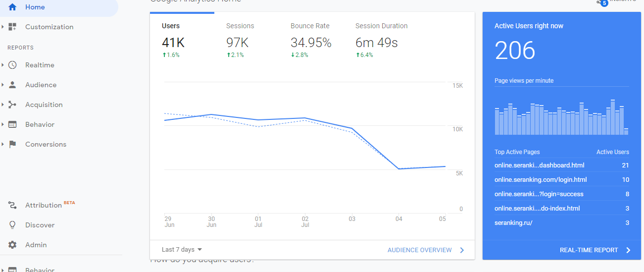This screenshot has width=644, height=272.
Task: Click the Behavior window icon under Acquisition
Action: pyautogui.click(x=12, y=124)
